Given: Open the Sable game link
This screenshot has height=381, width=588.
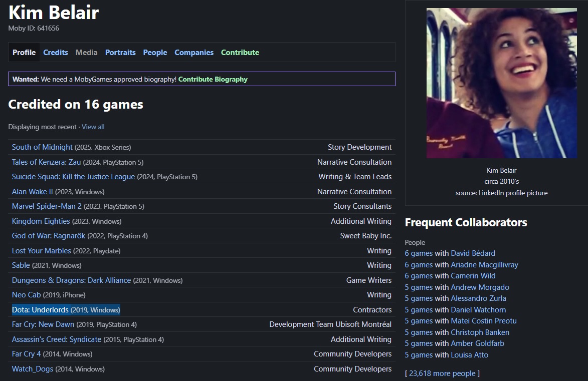Looking at the screenshot, I should pyautogui.click(x=21, y=265).
